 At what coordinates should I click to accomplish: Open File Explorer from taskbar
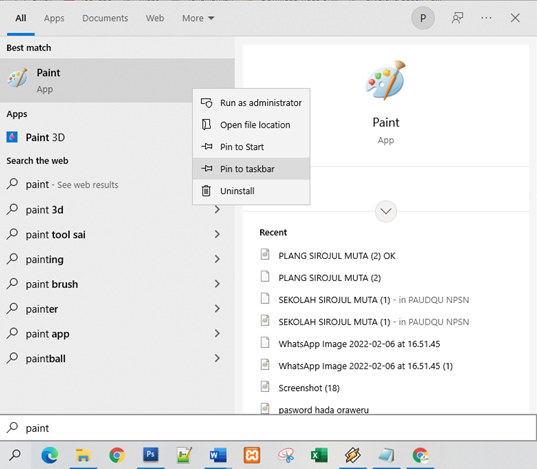click(83, 455)
